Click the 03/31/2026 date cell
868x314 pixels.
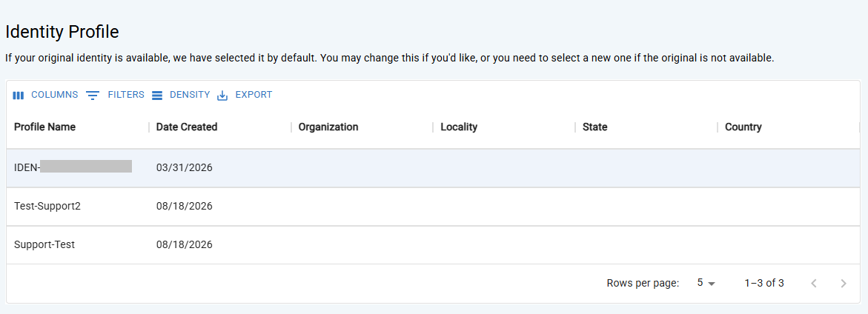185,167
